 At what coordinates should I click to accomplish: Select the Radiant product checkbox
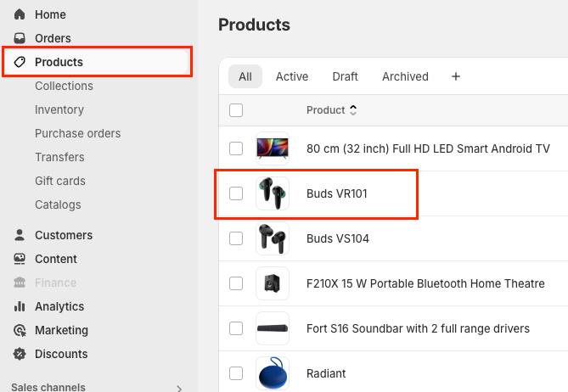pos(236,373)
